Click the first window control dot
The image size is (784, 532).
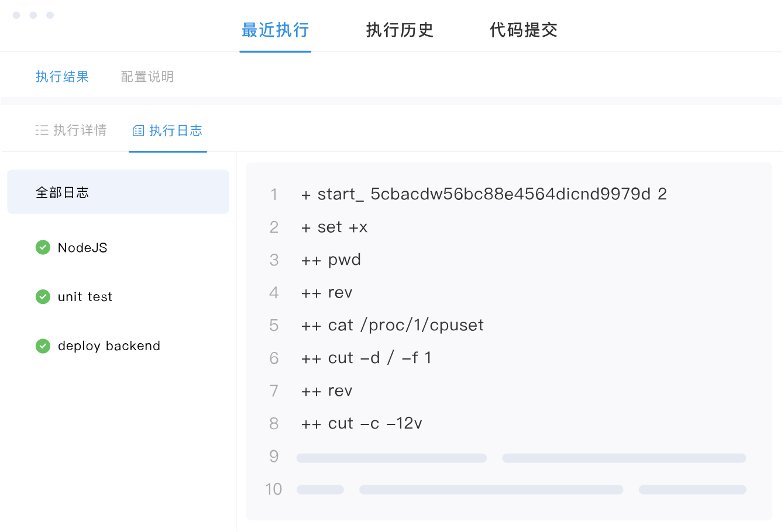16,15
